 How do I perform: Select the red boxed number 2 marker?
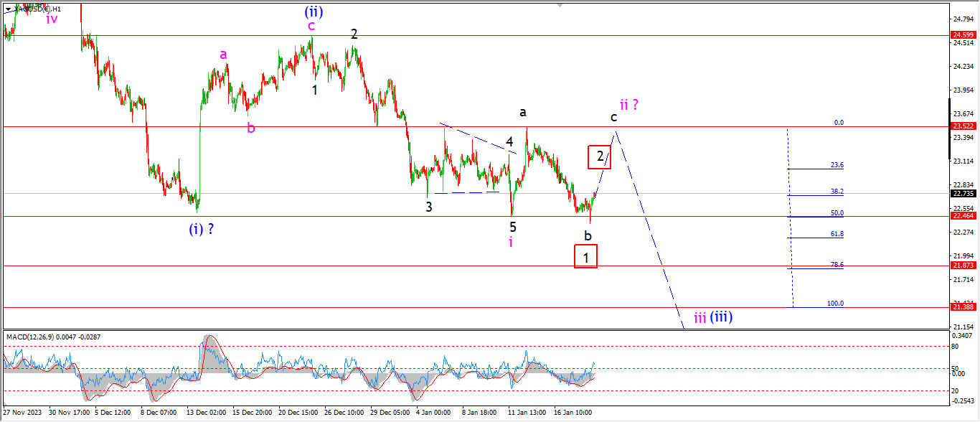click(599, 156)
